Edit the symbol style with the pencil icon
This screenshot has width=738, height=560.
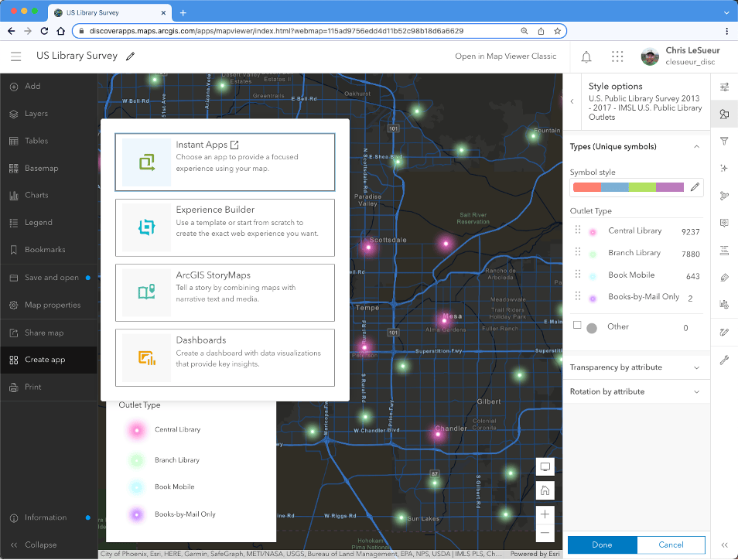click(x=695, y=187)
